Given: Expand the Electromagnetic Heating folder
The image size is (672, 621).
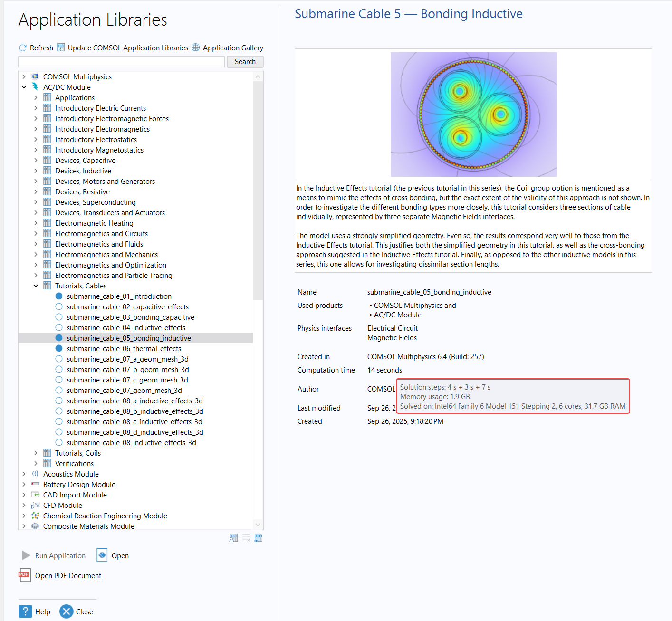Looking at the screenshot, I should (x=36, y=223).
